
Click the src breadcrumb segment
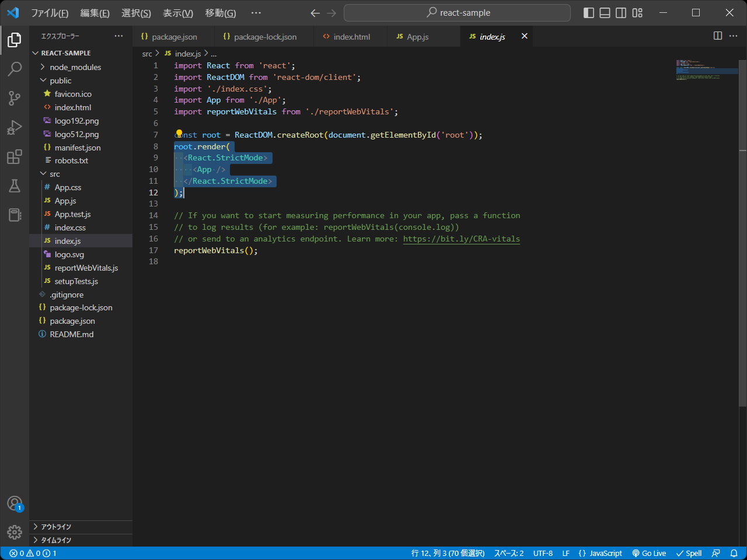147,54
